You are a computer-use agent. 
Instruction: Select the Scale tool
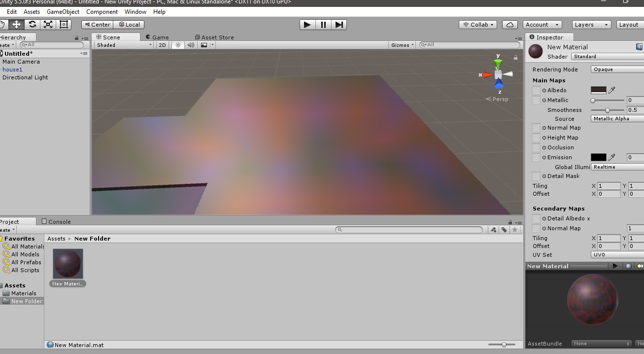pos(47,24)
